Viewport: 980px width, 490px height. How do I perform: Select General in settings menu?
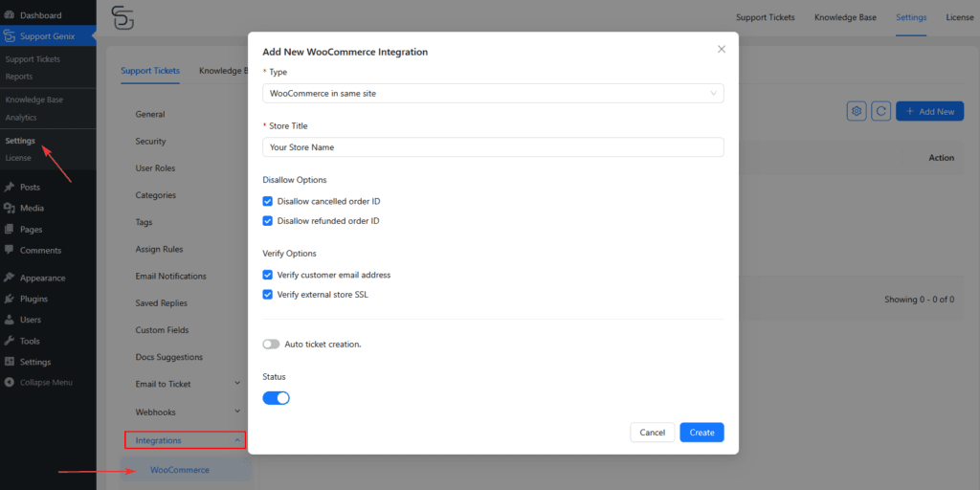click(x=150, y=115)
